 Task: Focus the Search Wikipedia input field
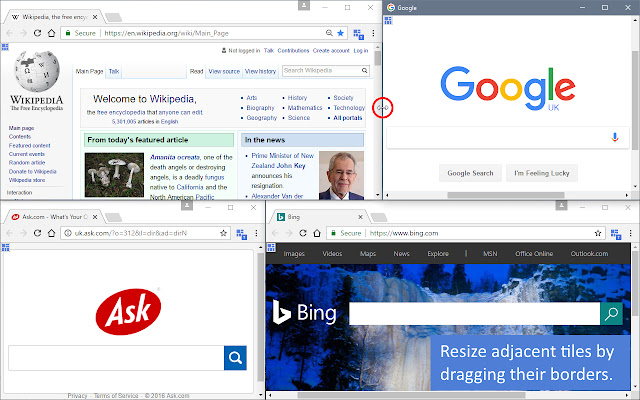(x=322, y=71)
